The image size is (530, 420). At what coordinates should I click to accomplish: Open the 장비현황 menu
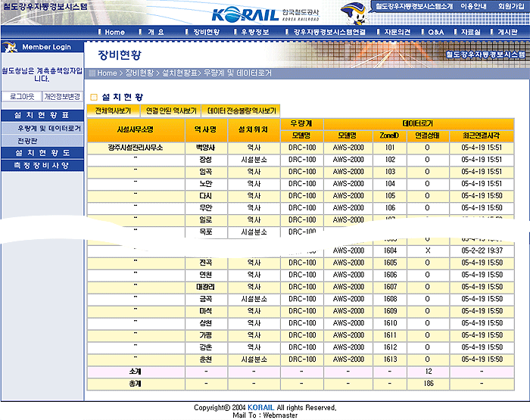(206, 33)
